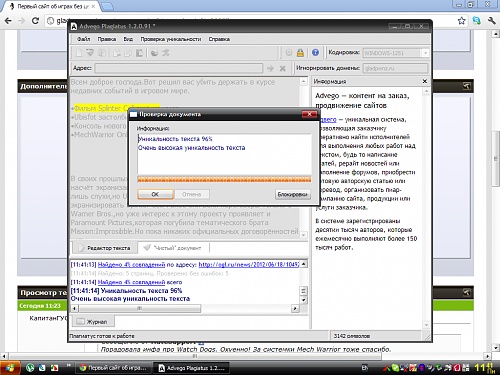Click the yellow padlock toolbar icon
This screenshot has width=500, height=375.
300,53
